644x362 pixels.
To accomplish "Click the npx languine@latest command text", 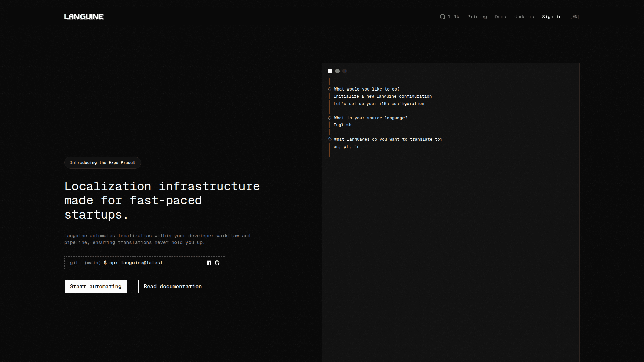I will tap(136, 263).
